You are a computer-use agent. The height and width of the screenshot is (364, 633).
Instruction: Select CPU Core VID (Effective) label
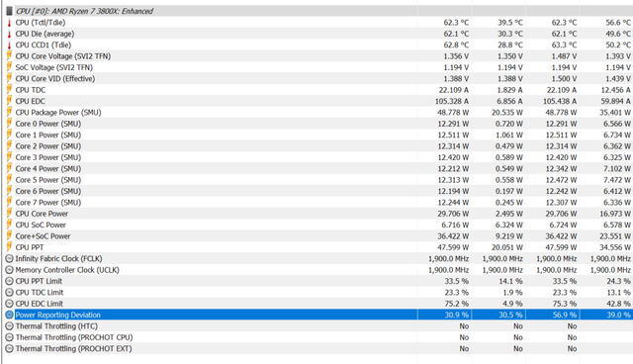pos(55,79)
